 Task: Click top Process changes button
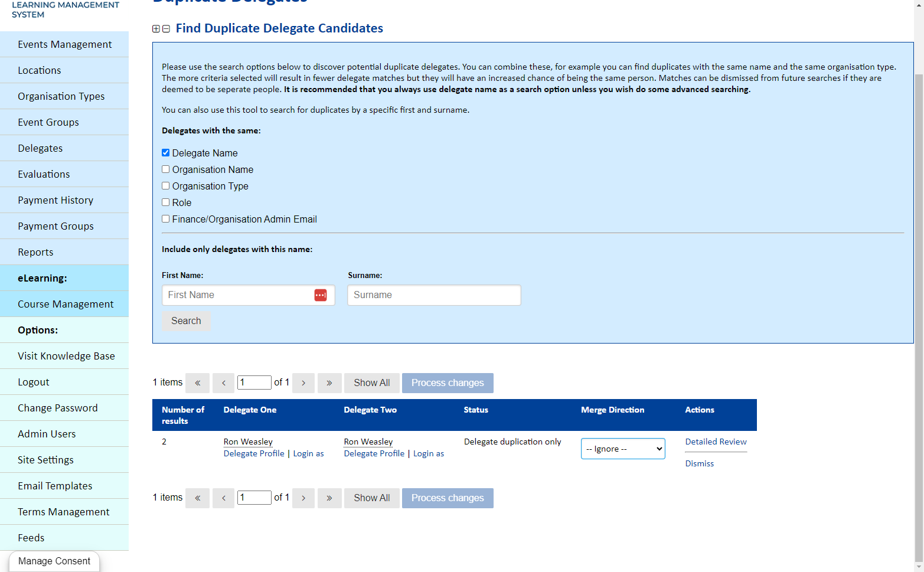pos(448,383)
